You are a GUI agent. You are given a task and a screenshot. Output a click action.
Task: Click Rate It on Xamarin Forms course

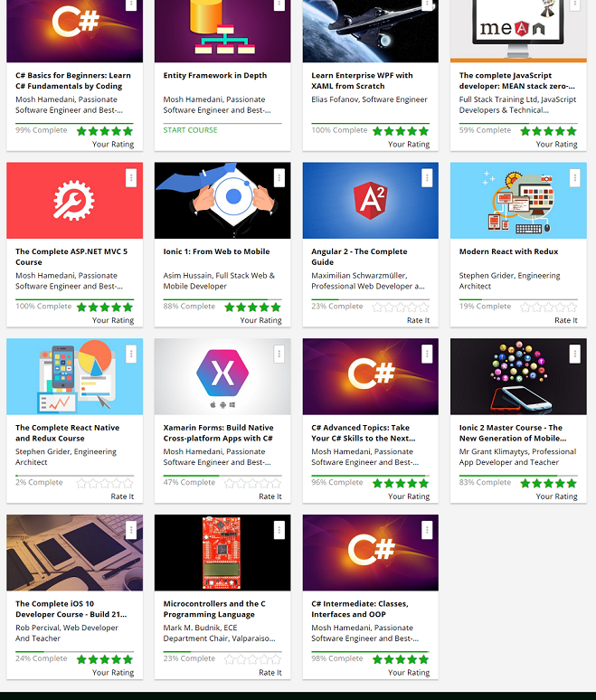[x=270, y=497]
